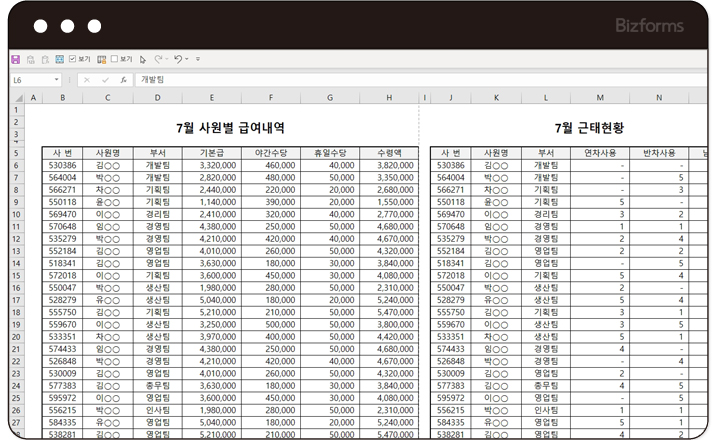Click the second icon in quick access toolbar
Screen dimensions: 715x440
(x=30, y=59)
